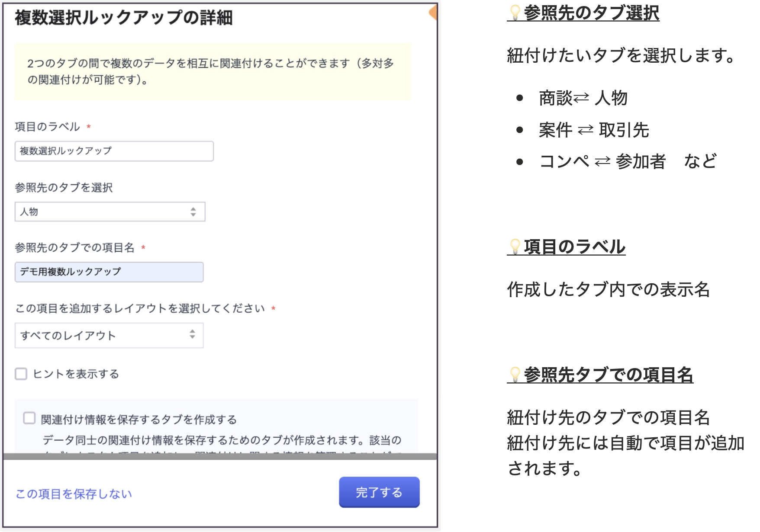The height and width of the screenshot is (532, 760).
Task: Click the up-down arrows in すべてのレイアウト selector
Action: 192,334
